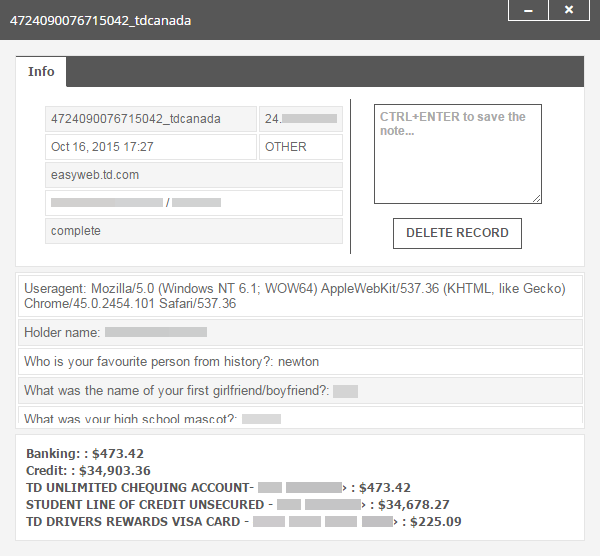The height and width of the screenshot is (556, 600).
Task: Select the 4724090076715042_tdcanada record ID field
Action: point(151,119)
